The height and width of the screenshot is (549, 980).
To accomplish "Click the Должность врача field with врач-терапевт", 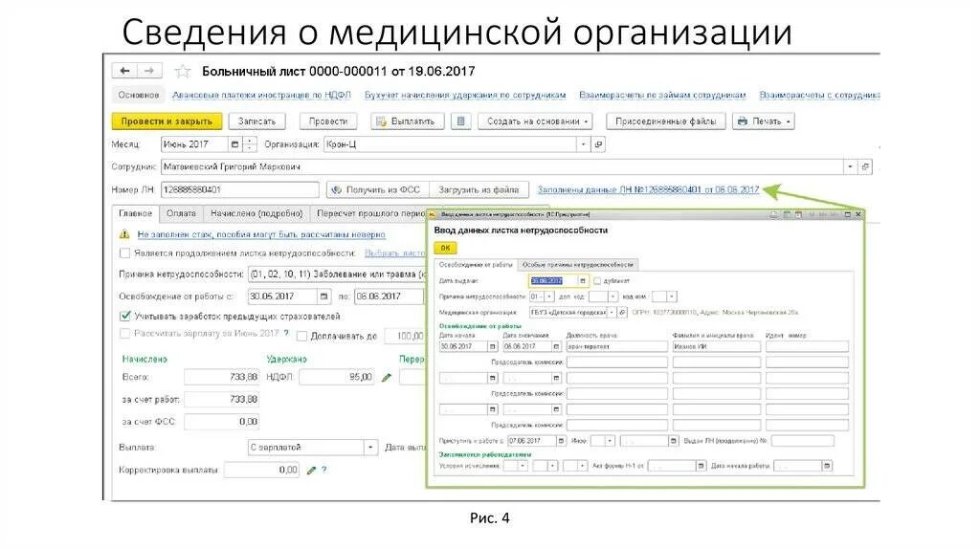I will pyautogui.click(x=617, y=346).
